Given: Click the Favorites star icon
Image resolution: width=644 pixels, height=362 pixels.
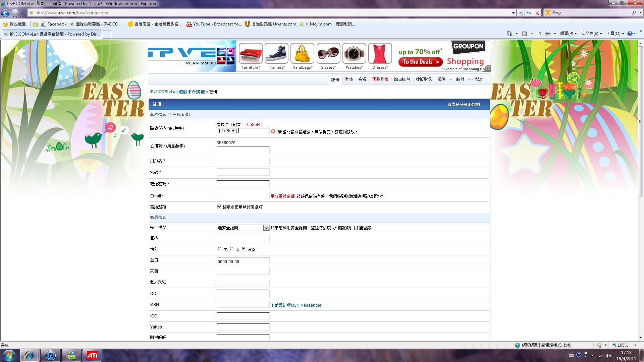Looking at the screenshot, I should tap(6, 24).
